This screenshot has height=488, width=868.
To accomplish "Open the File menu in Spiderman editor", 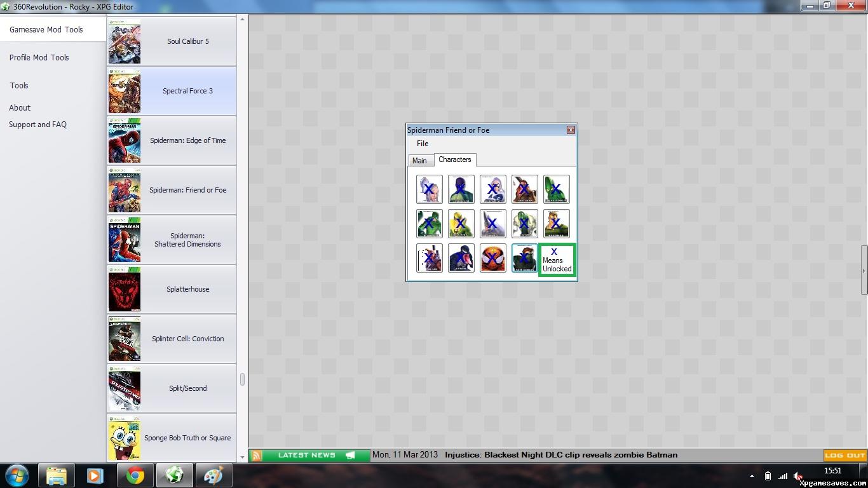I will (423, 144).
